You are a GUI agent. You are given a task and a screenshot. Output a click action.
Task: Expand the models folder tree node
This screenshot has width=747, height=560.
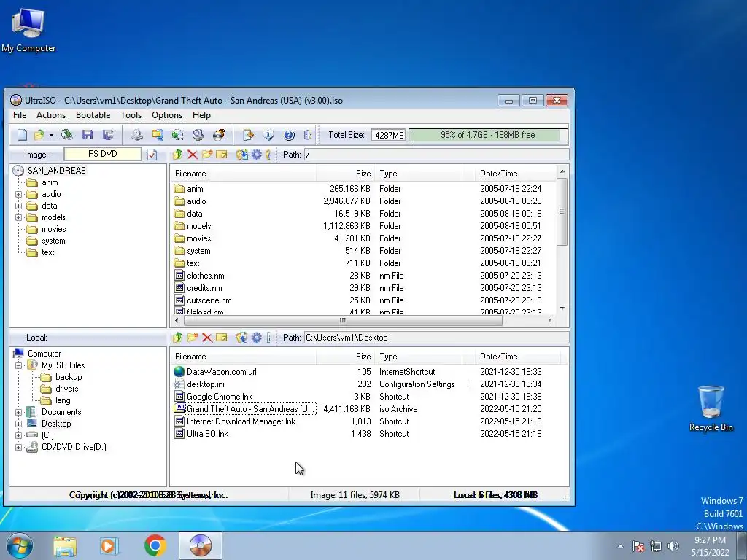[x=18, y=217]
